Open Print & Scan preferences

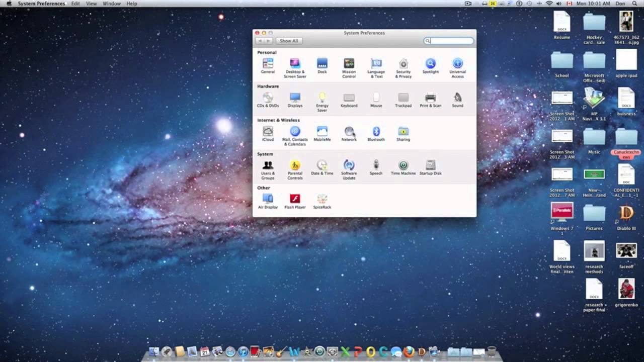pos(430,100)
